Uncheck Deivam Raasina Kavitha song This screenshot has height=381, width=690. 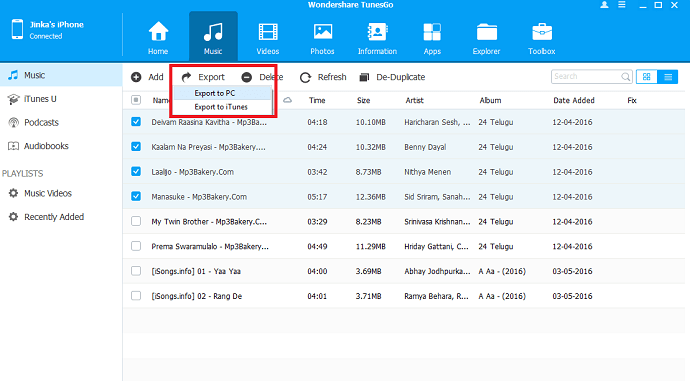(136, 122)
